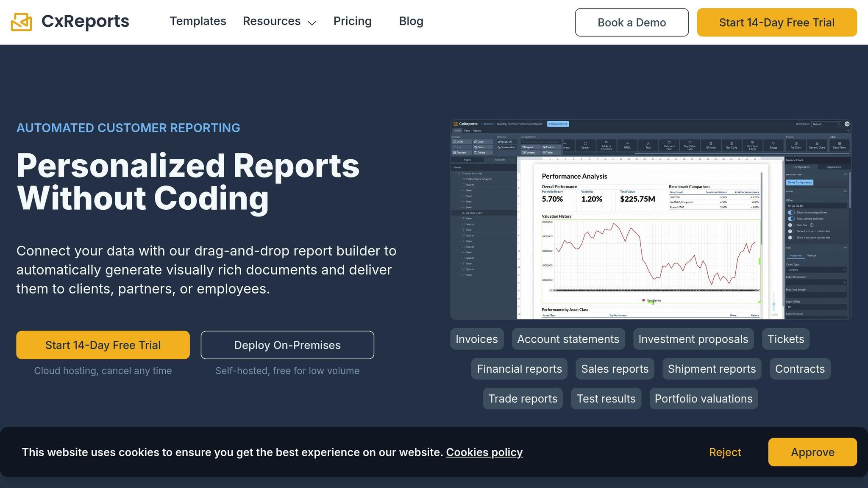This screenshot has height=488, width=868.
Task: Open the Cookies policy link
Action: click(484, 452)
